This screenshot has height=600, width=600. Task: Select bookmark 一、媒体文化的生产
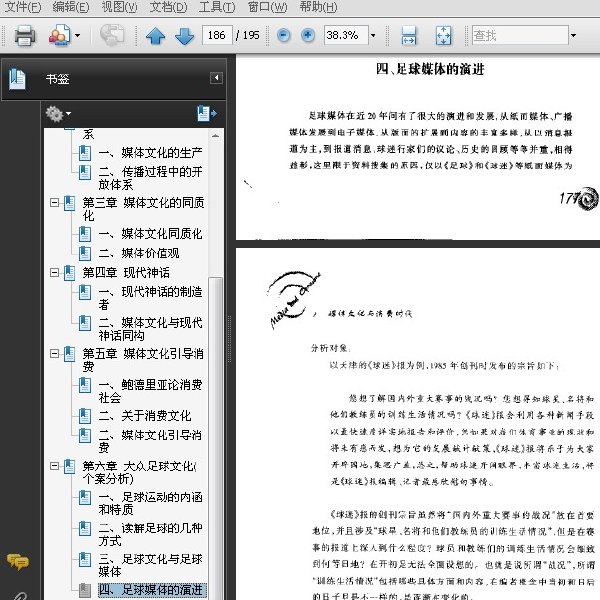(150, 153)
